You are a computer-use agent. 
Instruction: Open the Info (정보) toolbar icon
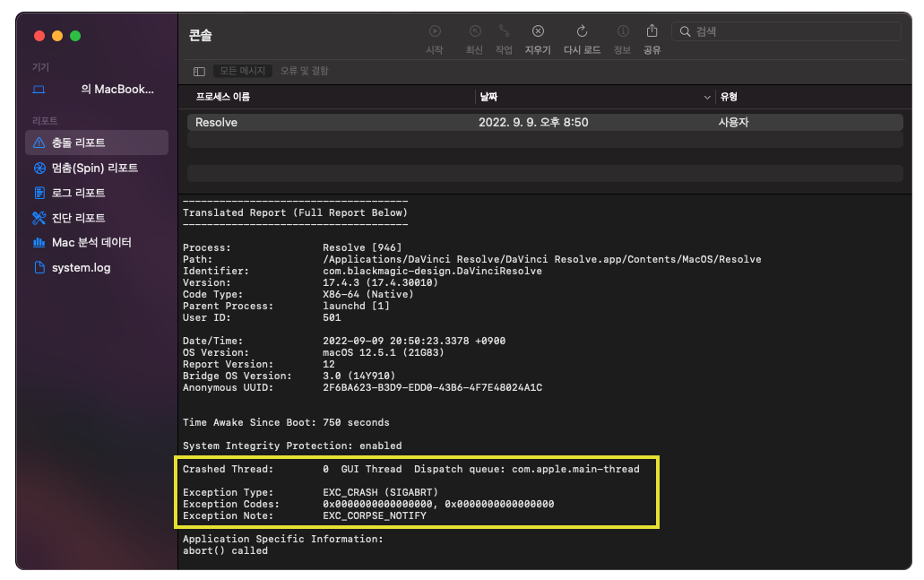(623, 31)
